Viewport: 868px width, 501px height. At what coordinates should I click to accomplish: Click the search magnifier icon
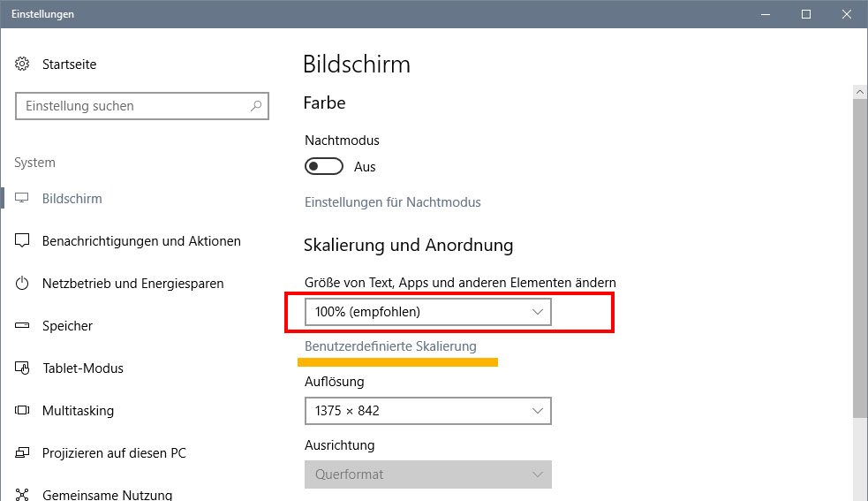(x=256, y=106)
